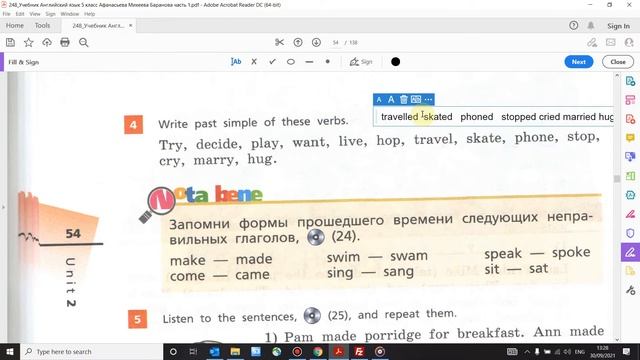The height and width of the screenshot is (360, 640).
Task: Expand the left navigation pane arrow
Action: pyautogui.click(x=3, y=207)
